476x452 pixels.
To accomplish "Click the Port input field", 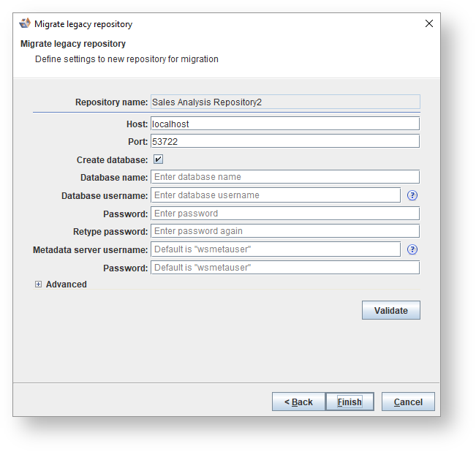I will pyautogui.click(x=284, y=141).
